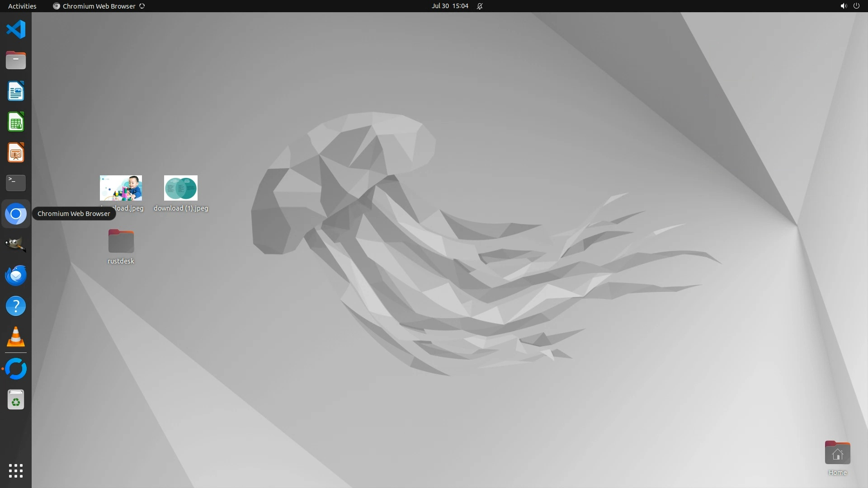
Task: Open the clock and calendar panel
Action: pyautogui.click(x=450, y=6)
